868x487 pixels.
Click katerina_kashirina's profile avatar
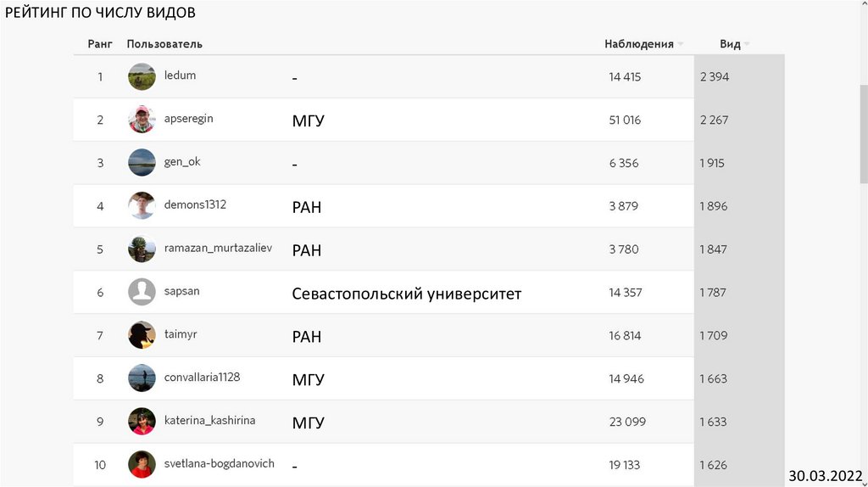click(142, 422)
